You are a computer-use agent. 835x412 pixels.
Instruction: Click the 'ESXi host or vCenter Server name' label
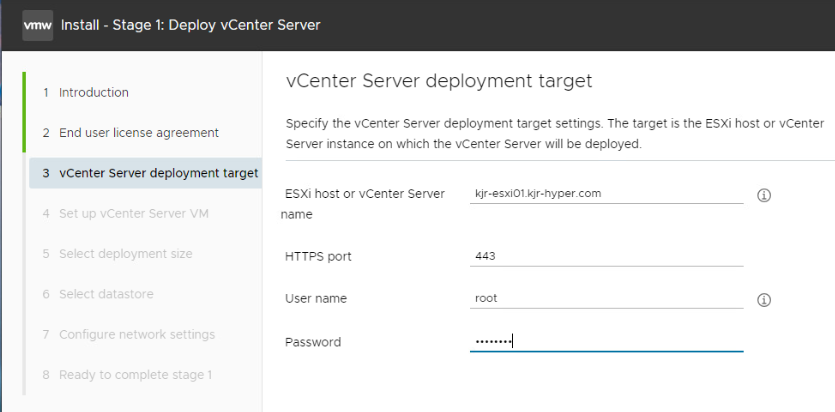(x=363, y=204)
